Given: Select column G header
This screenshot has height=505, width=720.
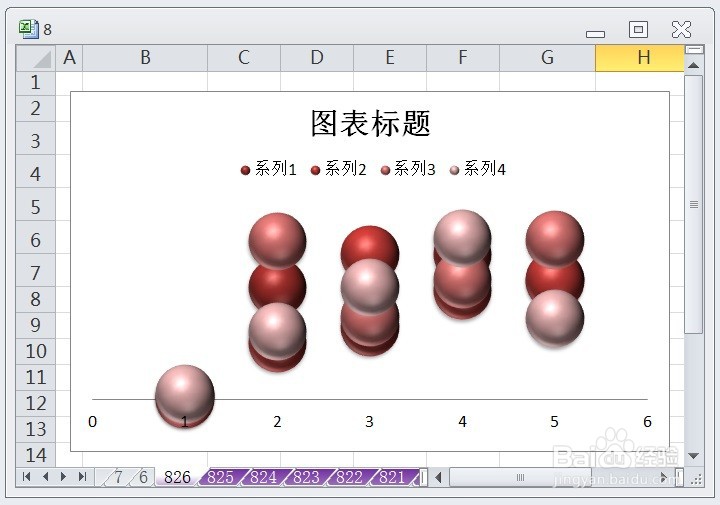Looking at the screenshot, I should (x=547, y=58).
